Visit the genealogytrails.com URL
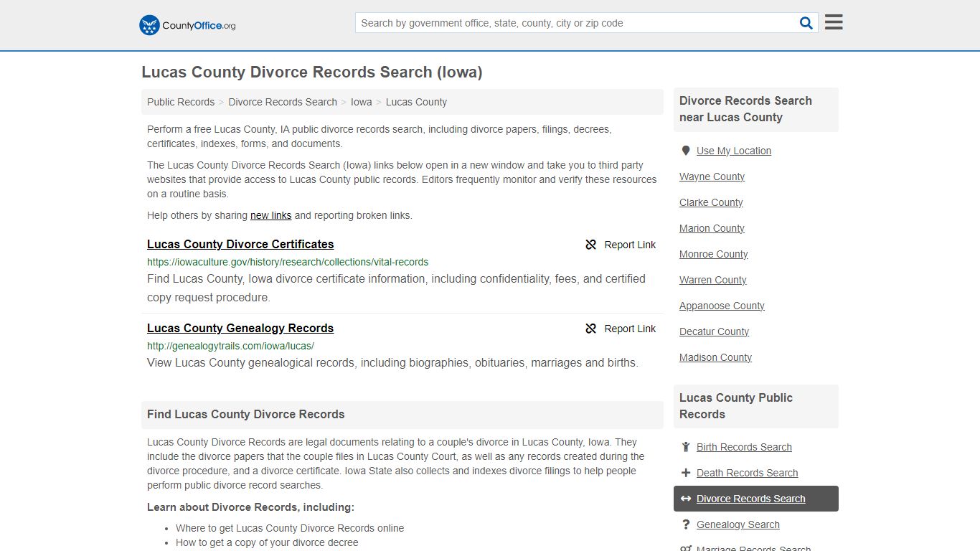This screenshot has height=551, width=980. (230, 346)
